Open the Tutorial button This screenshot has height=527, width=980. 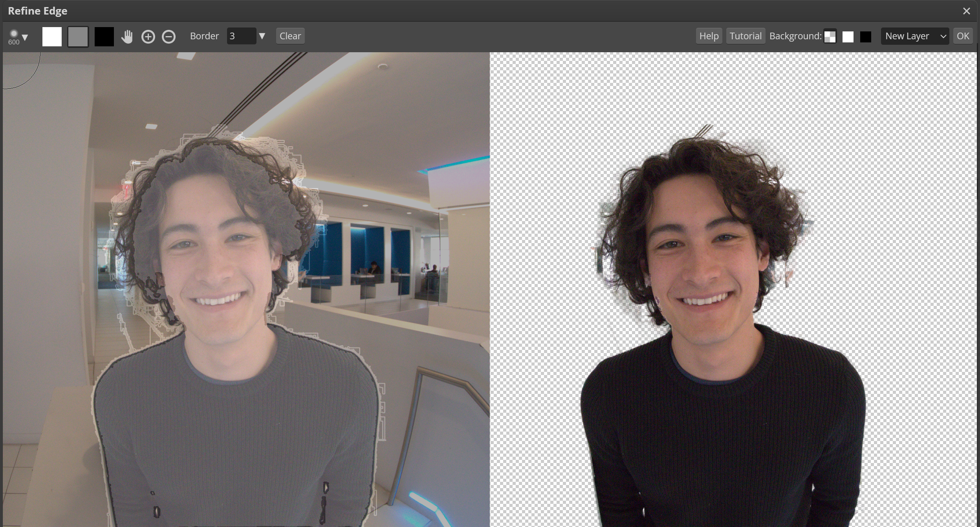tap(745, 36)
